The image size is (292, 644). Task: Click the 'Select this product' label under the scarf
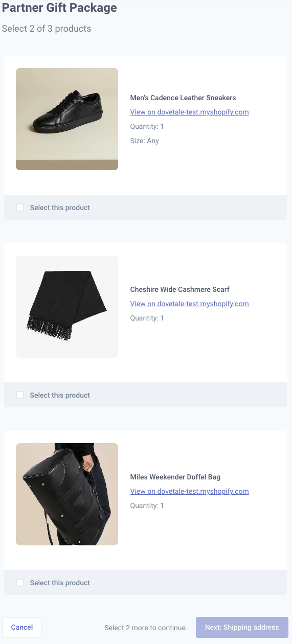pos(60,395)
